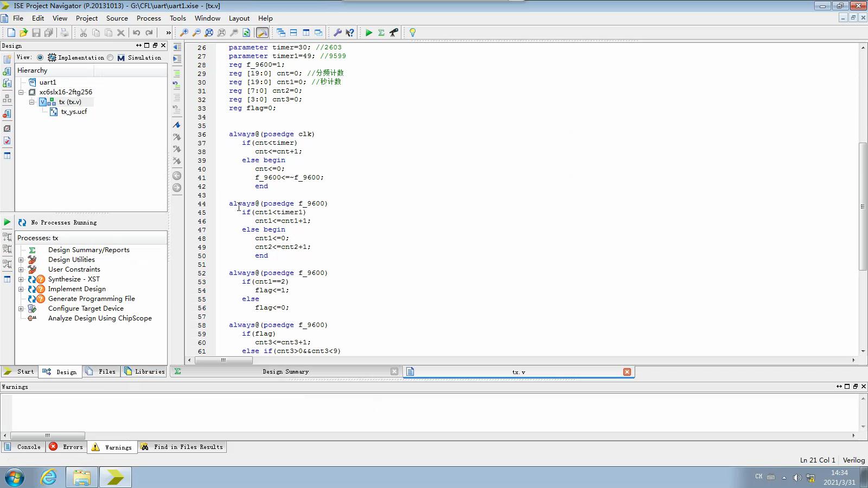This screenshot has width=868, height=488.
Task: Expand hidden toolbar items chevron
Action: tap(168, 33)
